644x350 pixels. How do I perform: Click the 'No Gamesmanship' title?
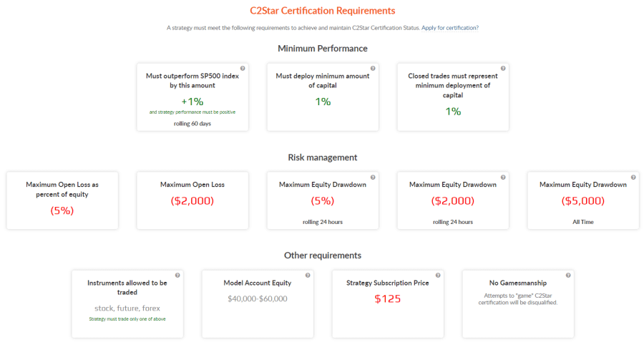[x=518, y=283]
